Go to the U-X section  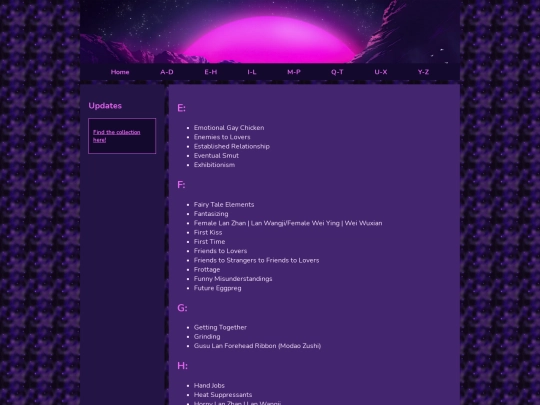click(381, 72)
